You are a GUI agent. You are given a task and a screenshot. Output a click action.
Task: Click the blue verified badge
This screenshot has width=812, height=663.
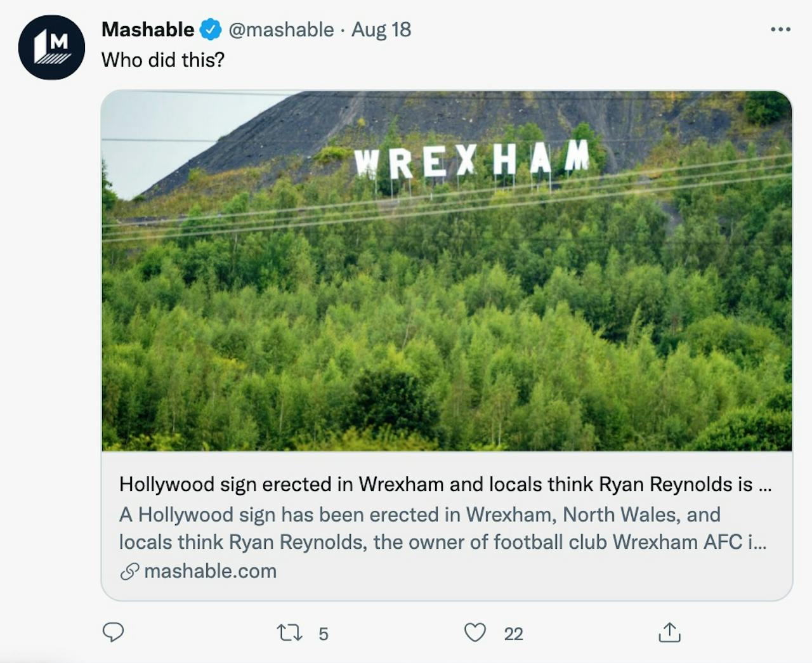211,29
